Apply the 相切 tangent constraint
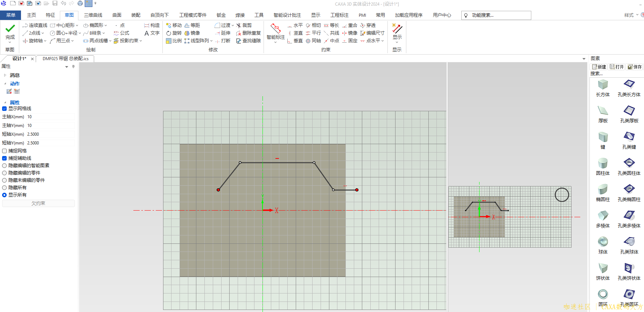Screen dimensions: 644x312 [x=313, y=25]
